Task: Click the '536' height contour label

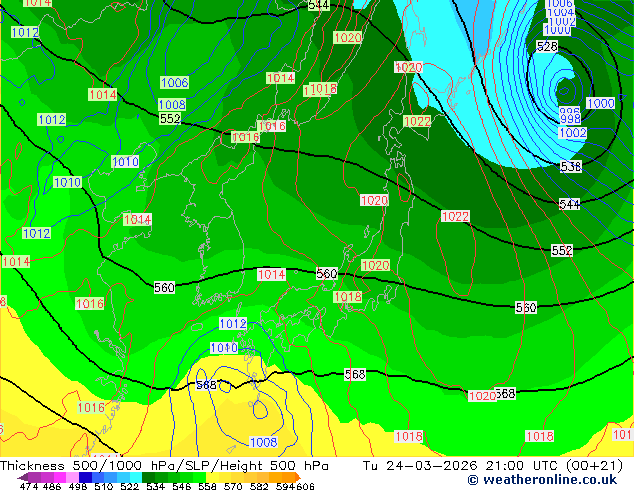Action: [571, 166]
